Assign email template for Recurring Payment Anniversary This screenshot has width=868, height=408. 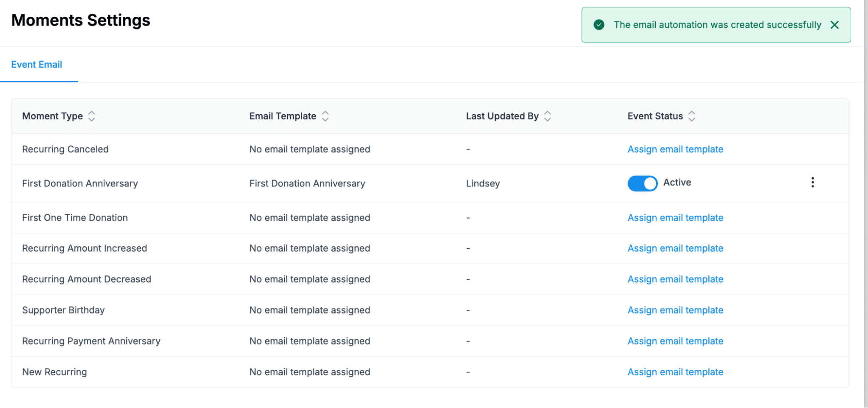pos(675,341)
